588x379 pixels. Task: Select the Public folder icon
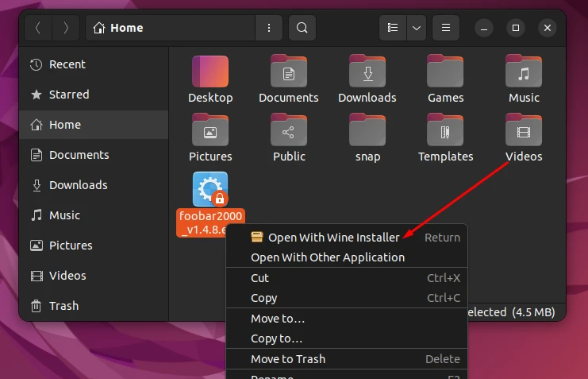click(289, 130)
